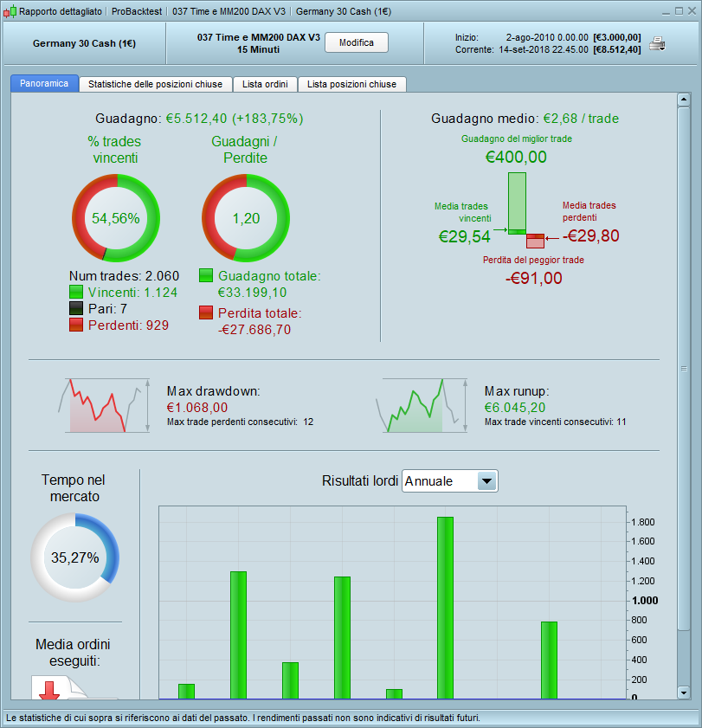Image resolution: width=702 pixels, height=728 pixels.
Task: Click the printer icon in the header
Action: 657,43
